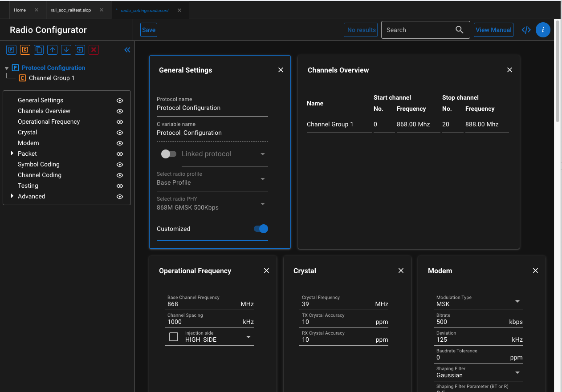Enable the Linked protocol toggle
562x392 pixels.
tap(169, 154)
